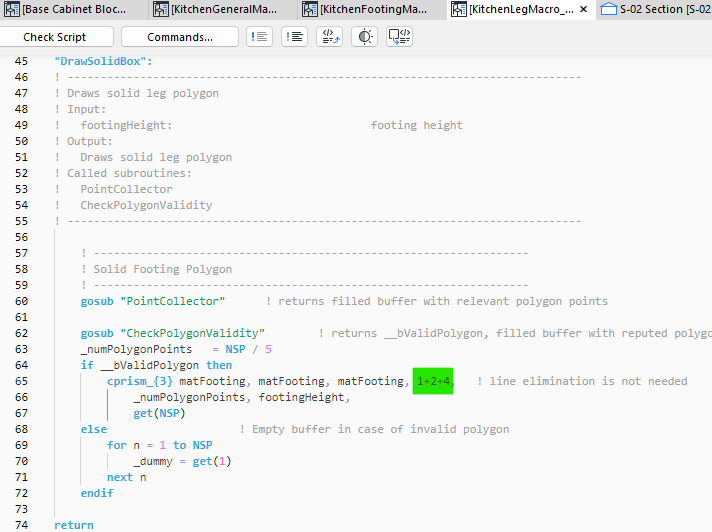The height and width of the screenshot is (532, 712).
Task: Click 'if __bValidPolygon then' on line 64
Action: point(156,365)
